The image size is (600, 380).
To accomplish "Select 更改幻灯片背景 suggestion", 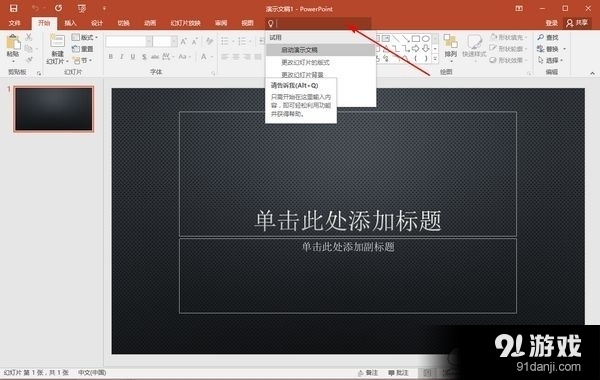I will (x=320, y=74).
